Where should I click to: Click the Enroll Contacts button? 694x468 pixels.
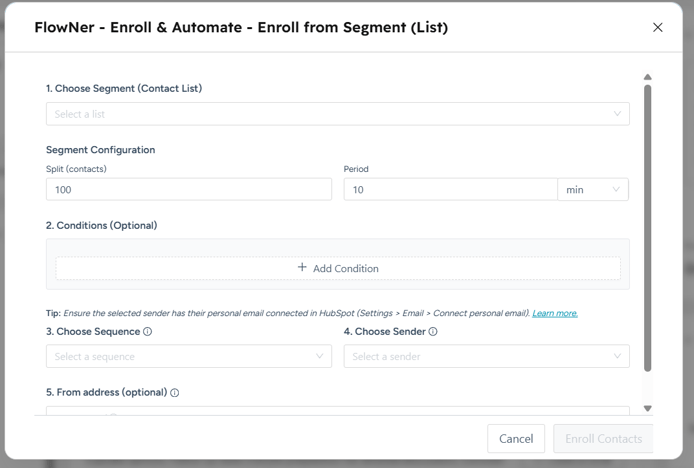[603, 439]
